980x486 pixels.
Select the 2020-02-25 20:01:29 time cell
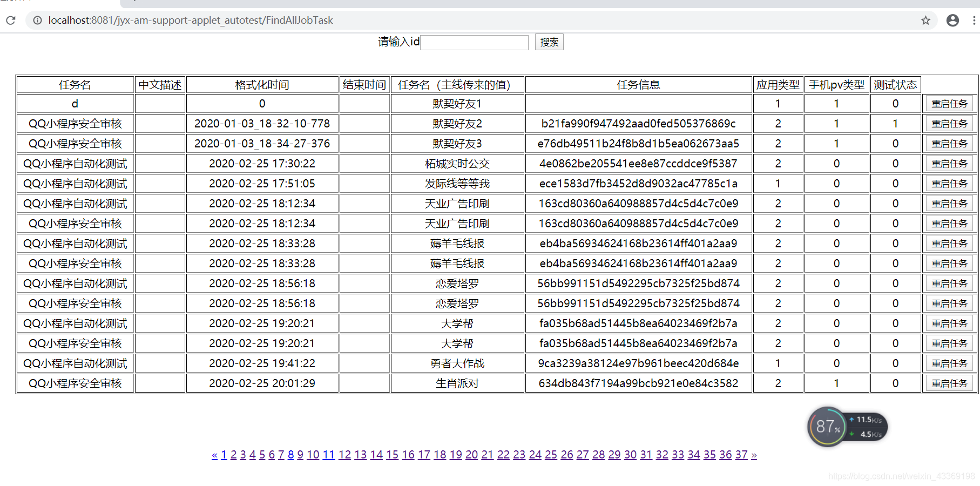pyautogui.click(x=262, y=383)
